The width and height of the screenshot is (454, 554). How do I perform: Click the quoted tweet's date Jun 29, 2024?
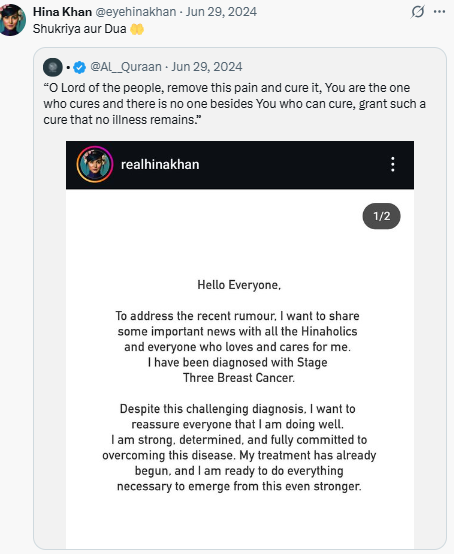point(207,67)
